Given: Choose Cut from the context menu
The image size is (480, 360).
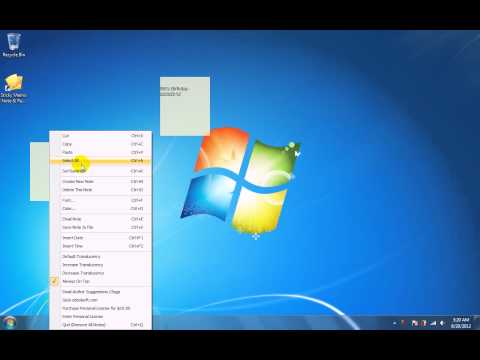Looking at the screenshot, I should [x=100, y=136].
